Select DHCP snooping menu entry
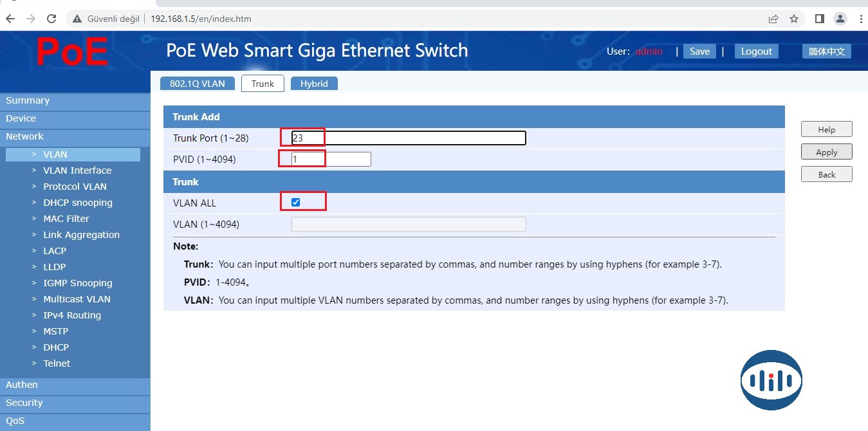Screen dimensions: 868x431 click(x=78, y=203)
